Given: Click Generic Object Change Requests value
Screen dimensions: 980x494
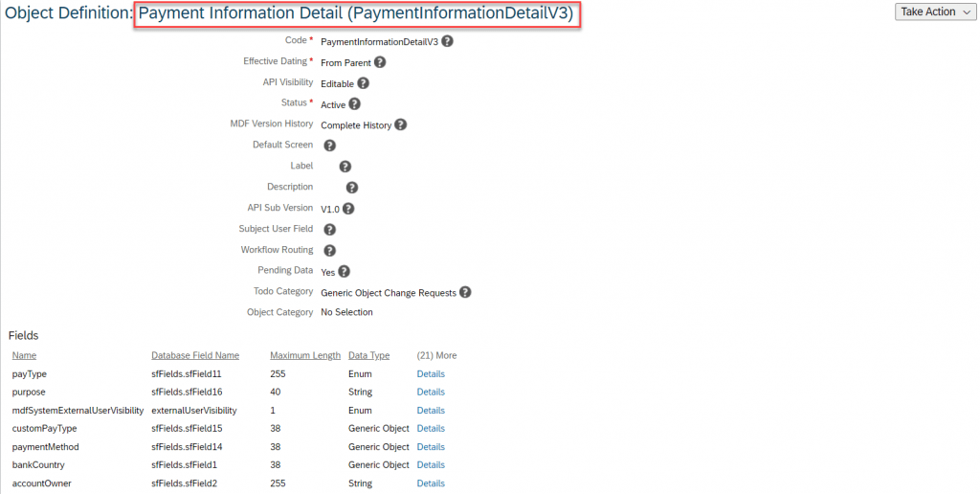Looking at the screenshot, I should point(389,293).
